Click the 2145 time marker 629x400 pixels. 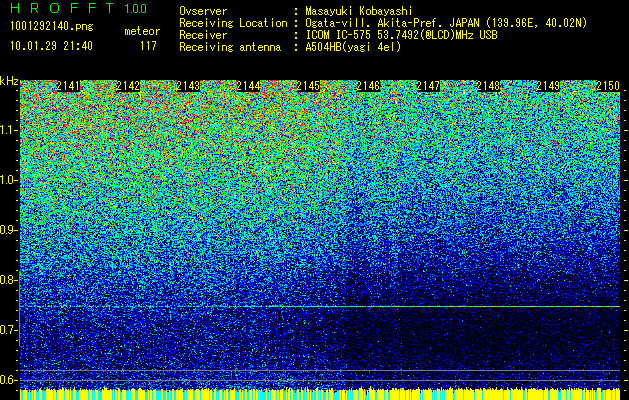(308, 85)
